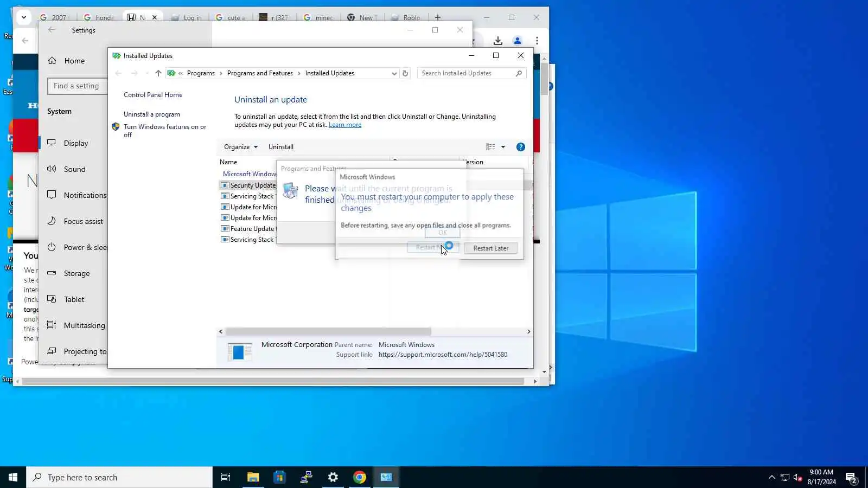868x488 pixels.
Task: Open Sound settings page
Action: [74, 169]
